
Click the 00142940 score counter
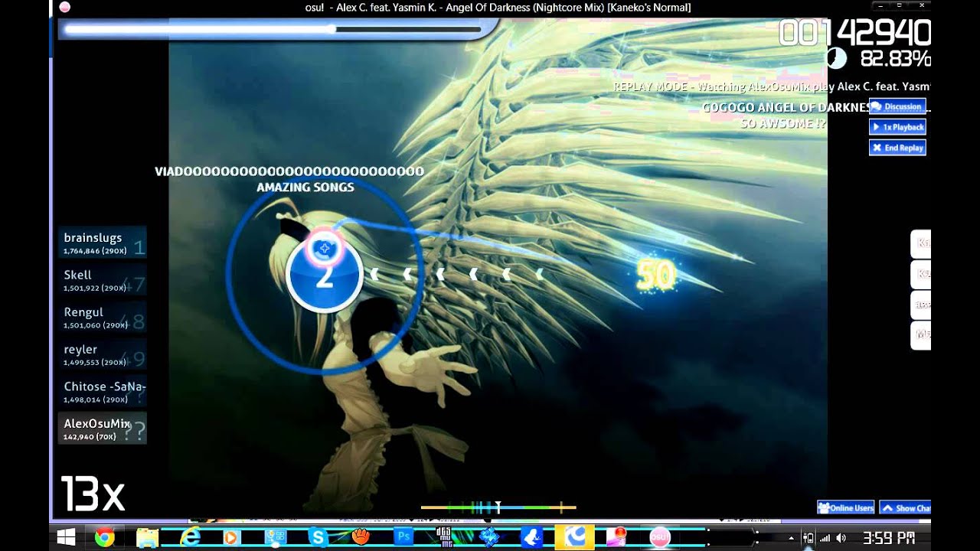[854, 33]
